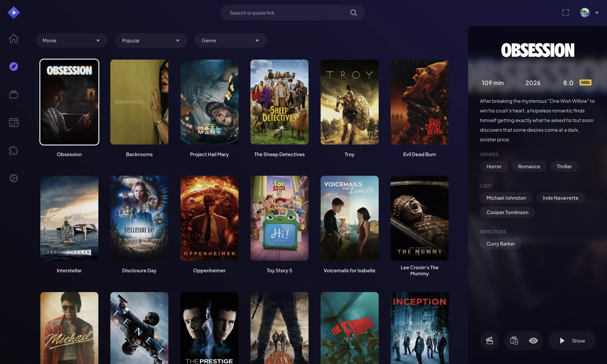Select the Backrooms movie poster

pyautogui.click(x=139, y=102)
